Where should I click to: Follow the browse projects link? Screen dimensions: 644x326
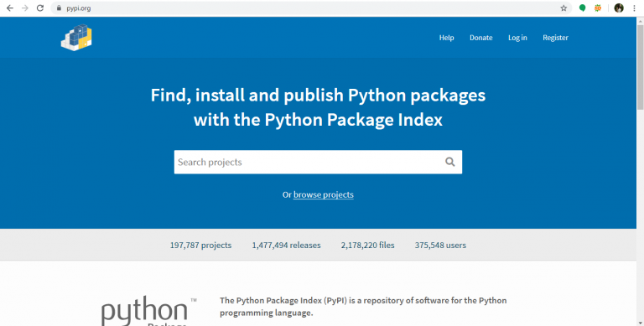(323, 194)
